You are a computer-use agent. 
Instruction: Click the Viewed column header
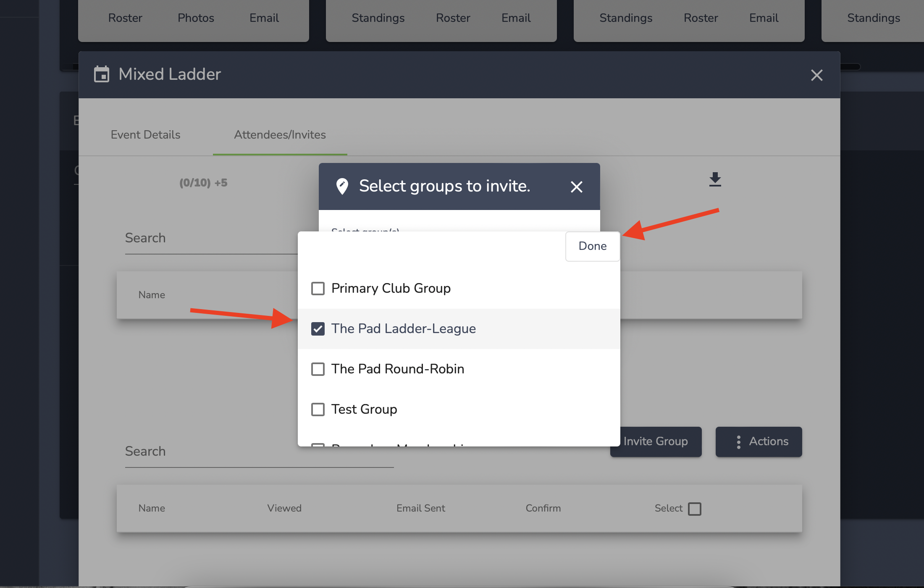[284, 508]
